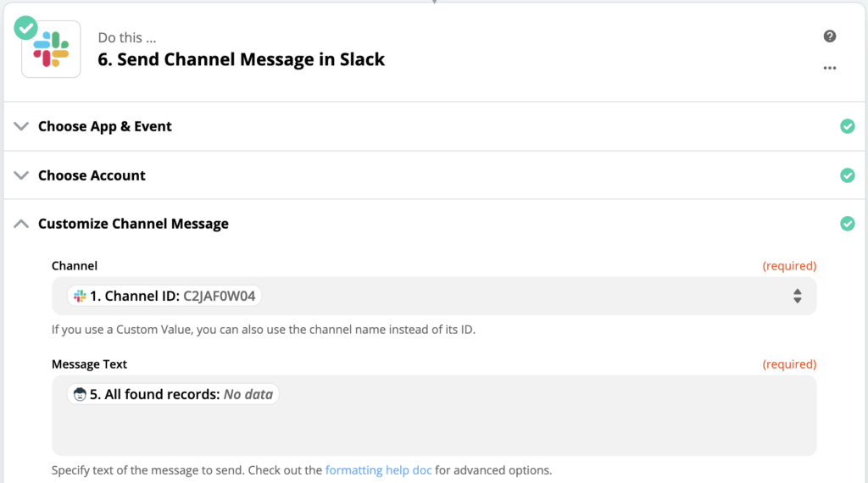Viewport: 868px width, 483px height.
Task: Open the formatting help doc link
Action: point(378,470)
